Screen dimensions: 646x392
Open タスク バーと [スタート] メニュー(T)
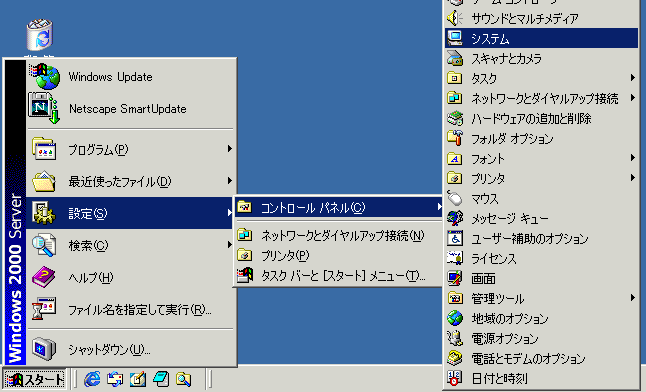(x=338, y=275)
